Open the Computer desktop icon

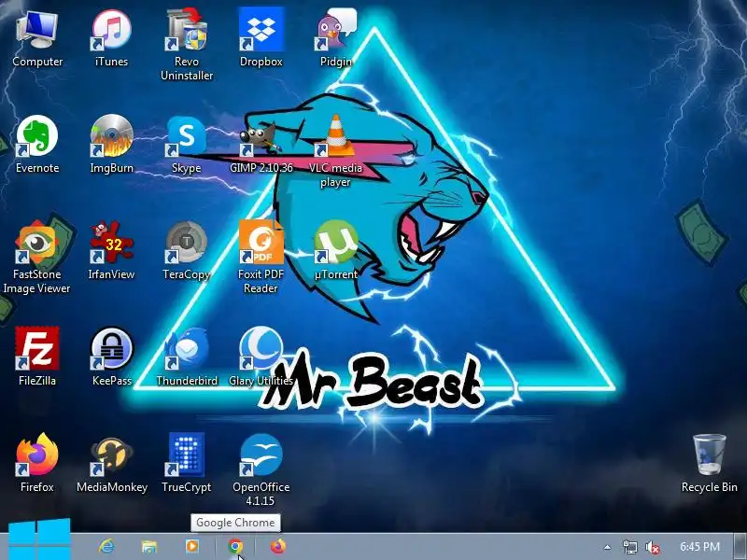(37, 30)
